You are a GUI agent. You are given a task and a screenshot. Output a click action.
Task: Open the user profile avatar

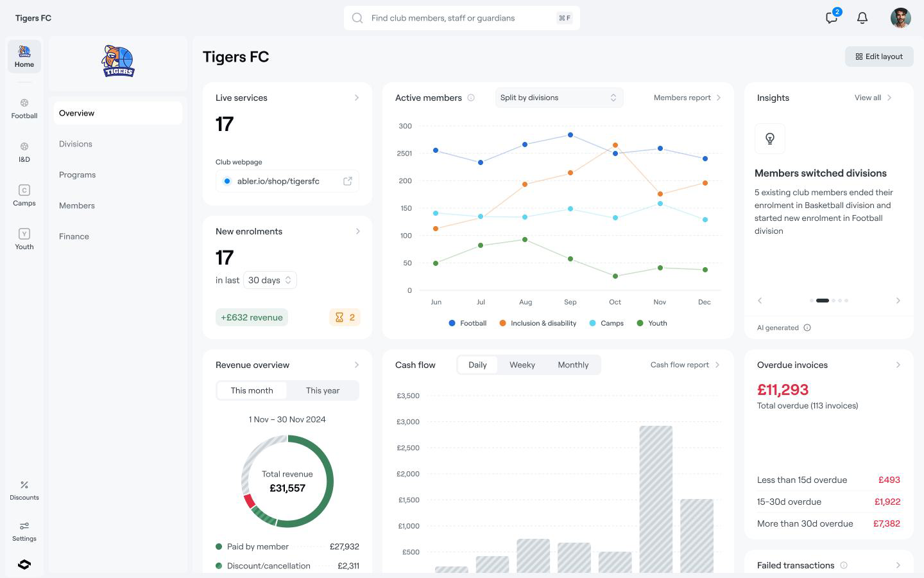(901, 18)
